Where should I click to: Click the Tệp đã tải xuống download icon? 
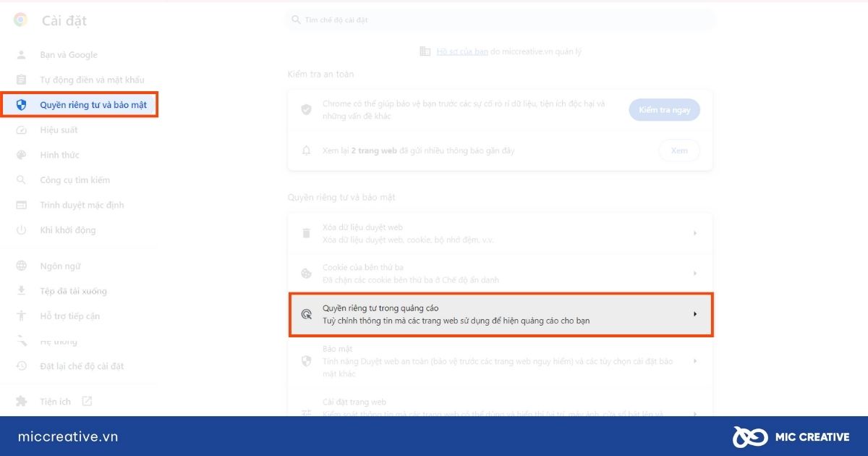(22, 291)
